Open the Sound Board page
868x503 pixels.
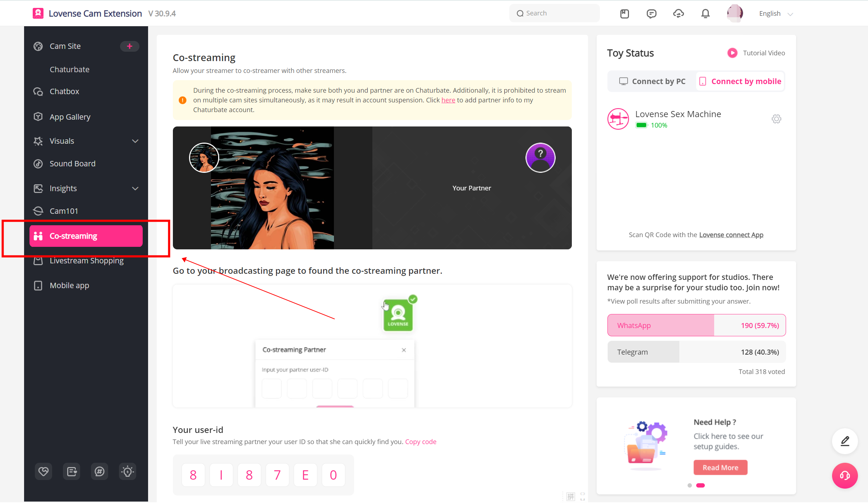point(73,163)
